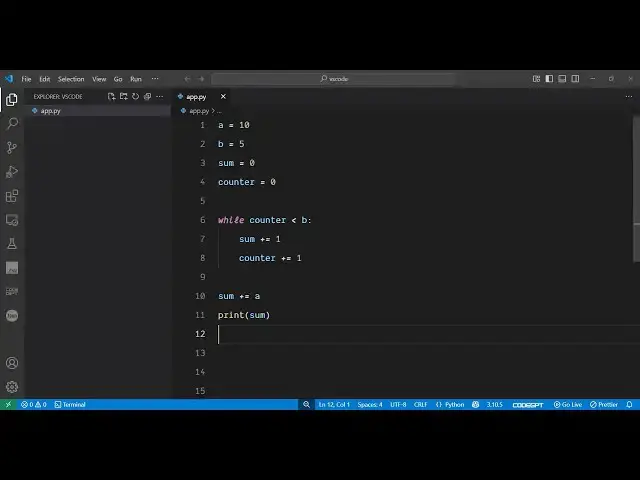Select app.py in Explorer tree
Image resolution: width=640 pixels, height=480 pixels.
[98, 111]
